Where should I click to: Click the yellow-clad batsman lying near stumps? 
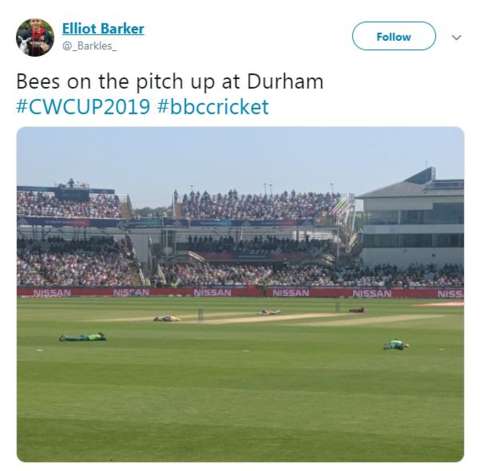[x=167, y=318]
